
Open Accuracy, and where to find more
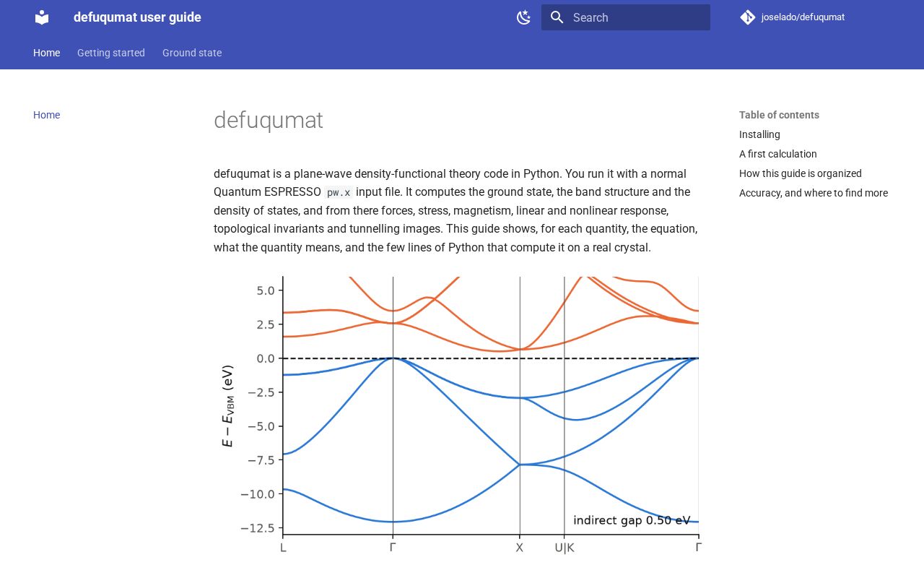coord(814,193)
